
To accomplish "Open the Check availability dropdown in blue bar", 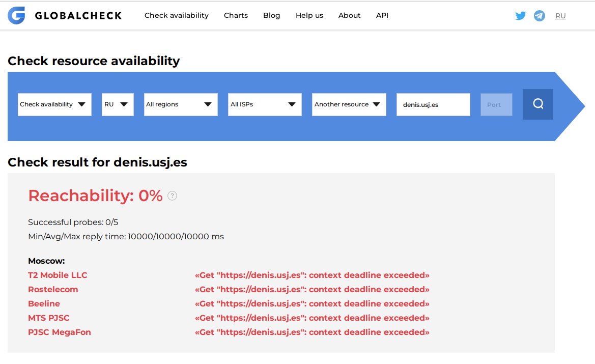I will (54, 104).
